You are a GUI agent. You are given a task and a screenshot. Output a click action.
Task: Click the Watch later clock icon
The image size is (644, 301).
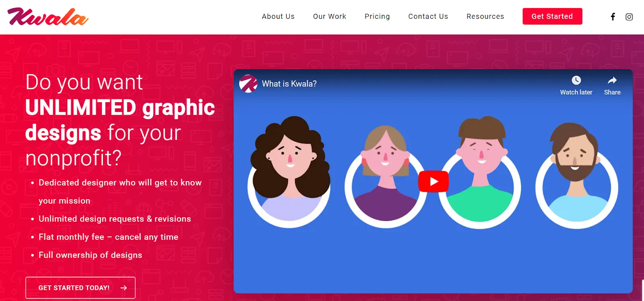576,80
